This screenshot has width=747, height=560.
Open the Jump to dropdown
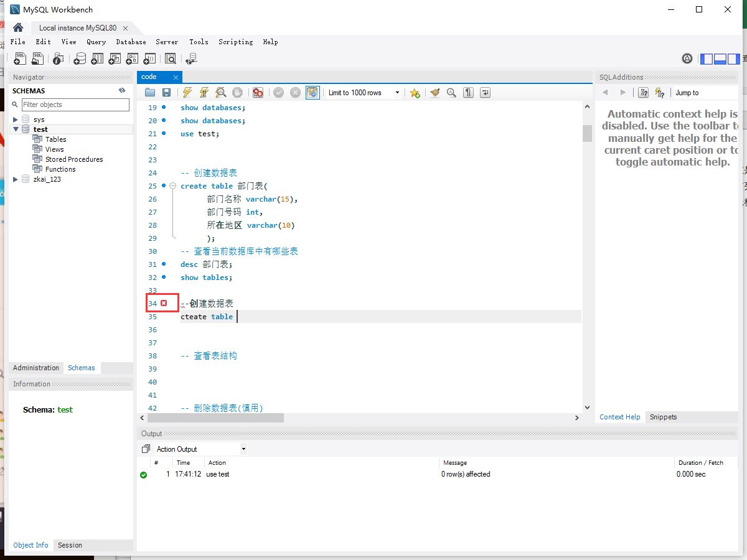(705, 93)
